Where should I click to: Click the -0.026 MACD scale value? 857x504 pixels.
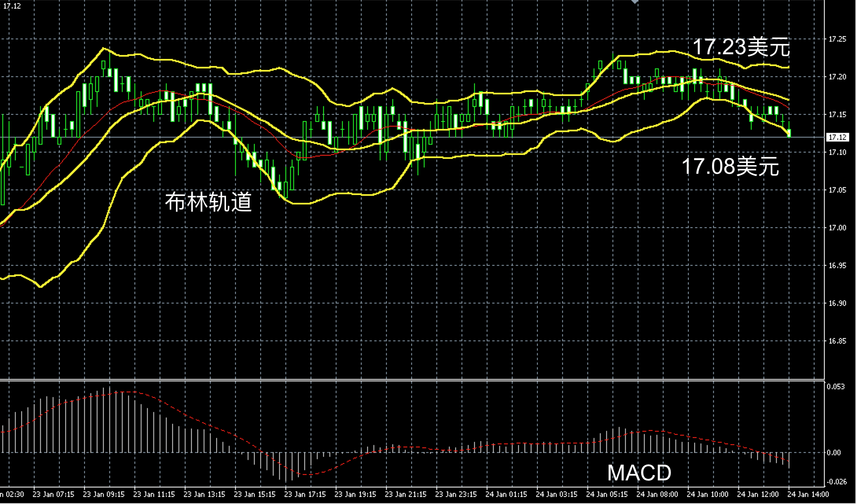tap(837, 482)
